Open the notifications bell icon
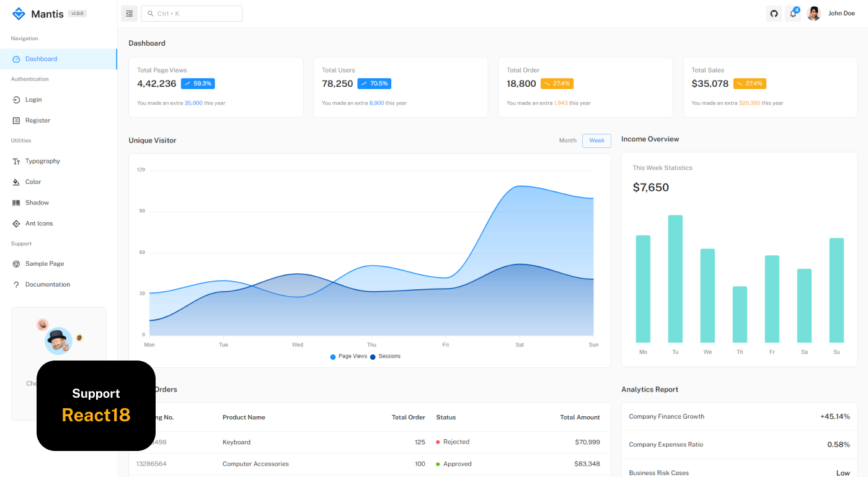This screenshot has width=868, height=477. tap(793, 13)
